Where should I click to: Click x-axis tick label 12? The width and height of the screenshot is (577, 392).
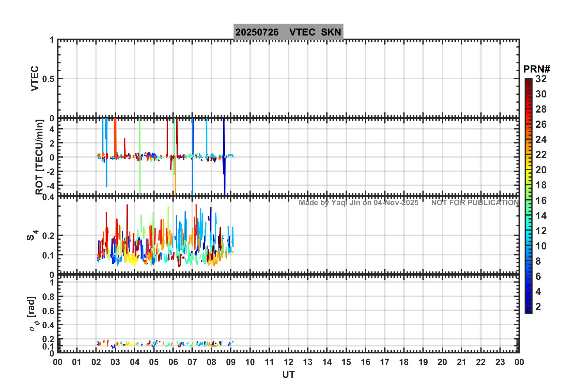click(x=288, y=362)
